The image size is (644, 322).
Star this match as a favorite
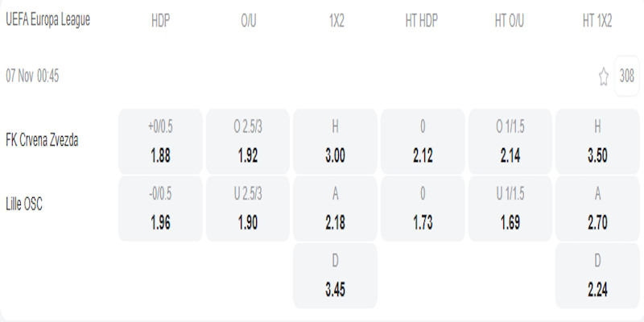[x=604, y=76]
